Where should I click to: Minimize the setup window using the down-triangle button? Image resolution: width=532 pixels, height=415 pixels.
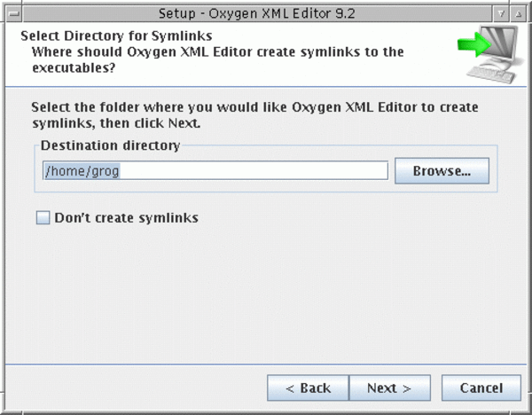pos(501,13)
